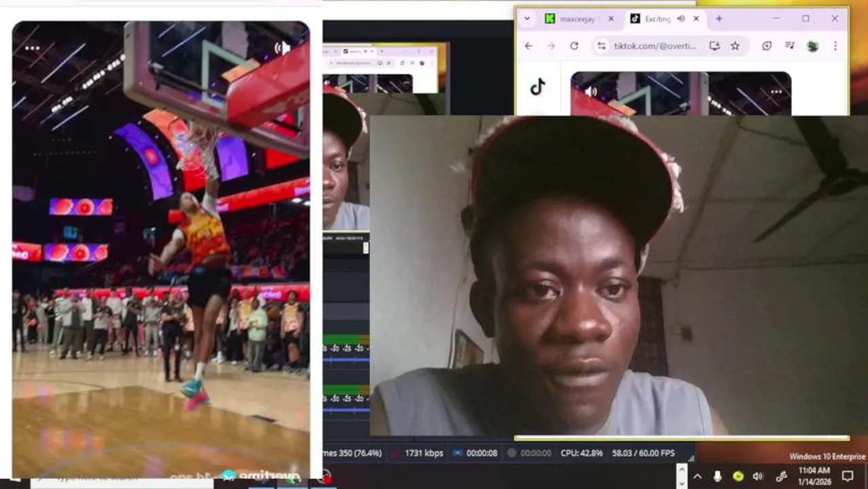Open the taskbar volume control

[758, 477]
